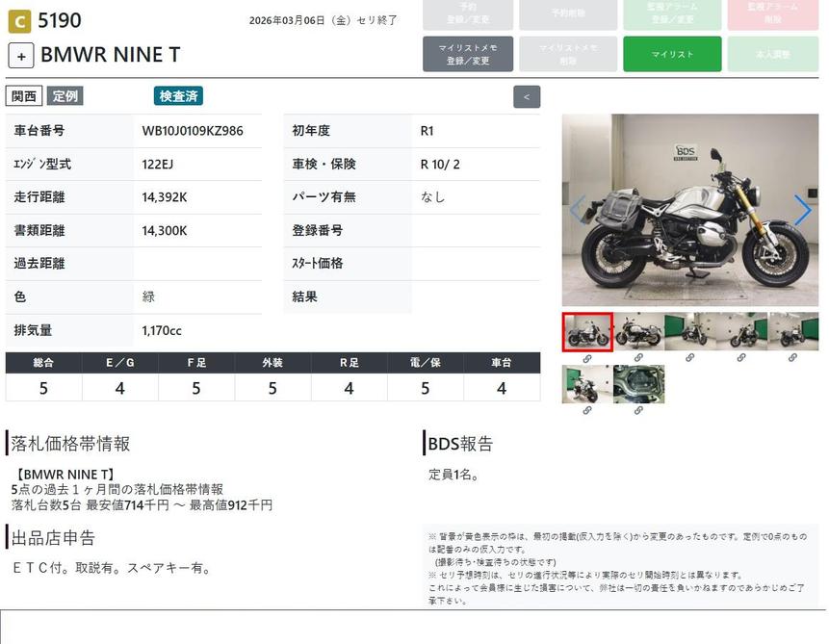
Task: Show next photo with the right arrow
Action: (802, 209)
